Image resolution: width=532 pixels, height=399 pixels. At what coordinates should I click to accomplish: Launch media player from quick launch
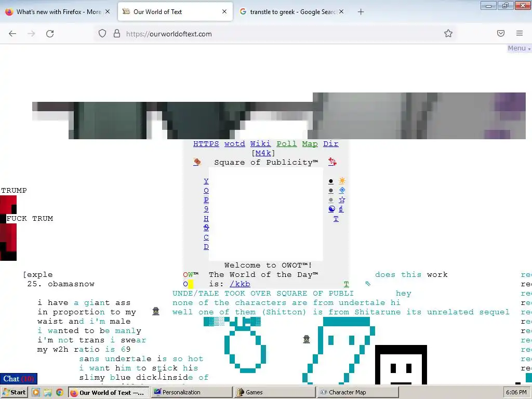pyautogui.click(x=36, y=392)
